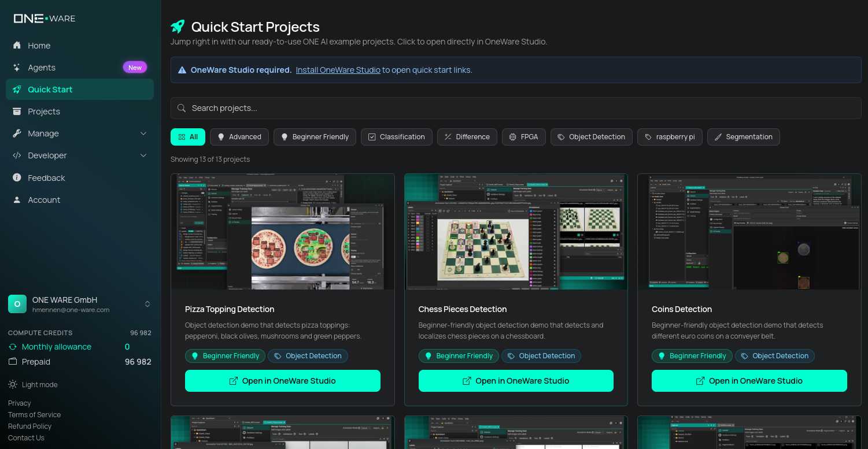Viewport: 868px width, 449px height.
Task: Open the Account page
Action: click(x=80, y=200)
